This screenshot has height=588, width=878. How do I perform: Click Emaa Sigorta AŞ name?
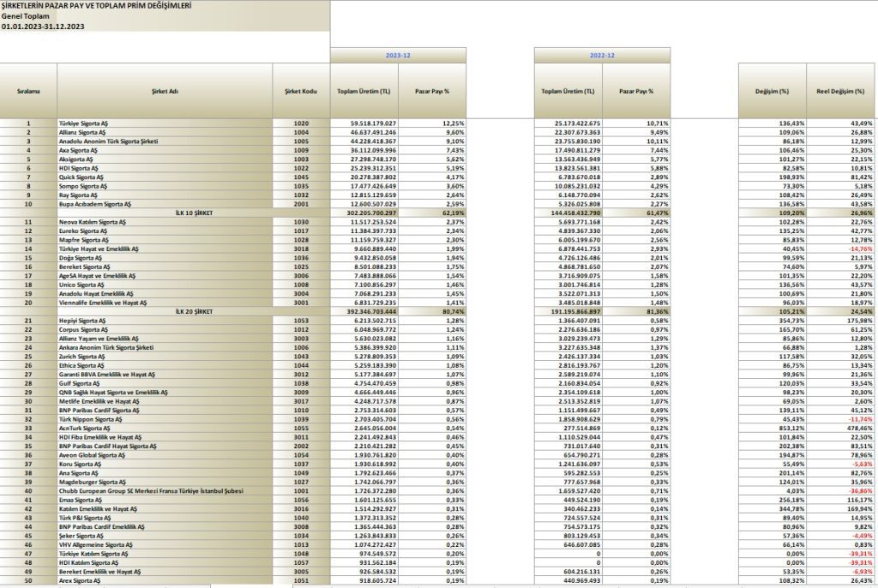click(81, 500)
